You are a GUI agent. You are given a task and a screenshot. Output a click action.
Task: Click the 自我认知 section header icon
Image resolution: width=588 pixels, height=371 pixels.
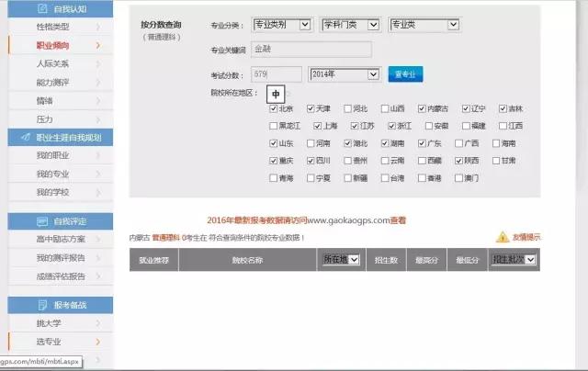point(45,8)
